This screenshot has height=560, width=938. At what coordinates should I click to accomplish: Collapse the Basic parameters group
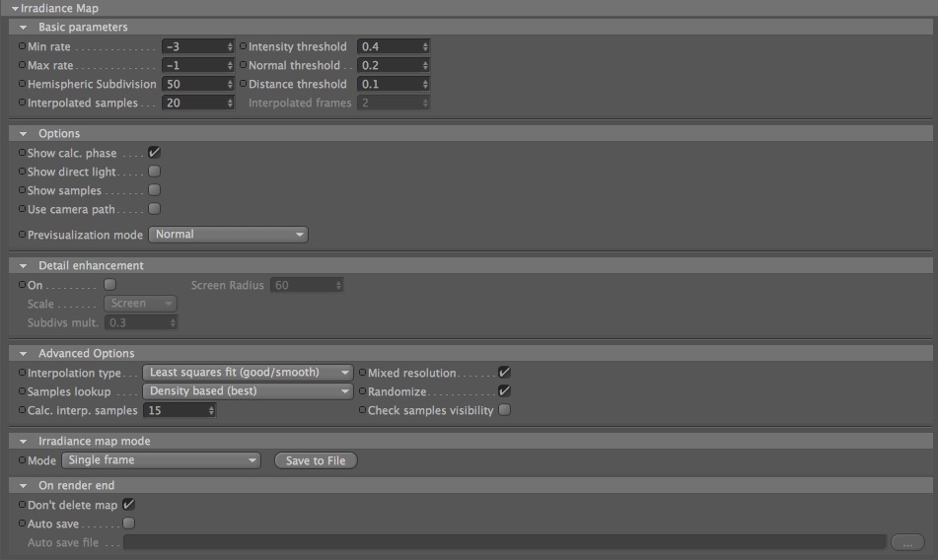24,28
